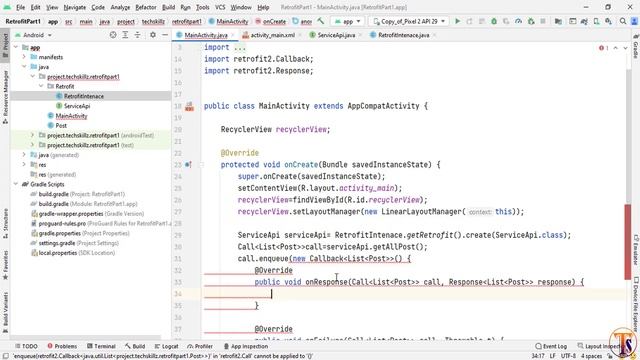The width and height of the screenshot is (640, 360).
Task: Open the app run configuration dropdown
Action: [x=348, y=21]
